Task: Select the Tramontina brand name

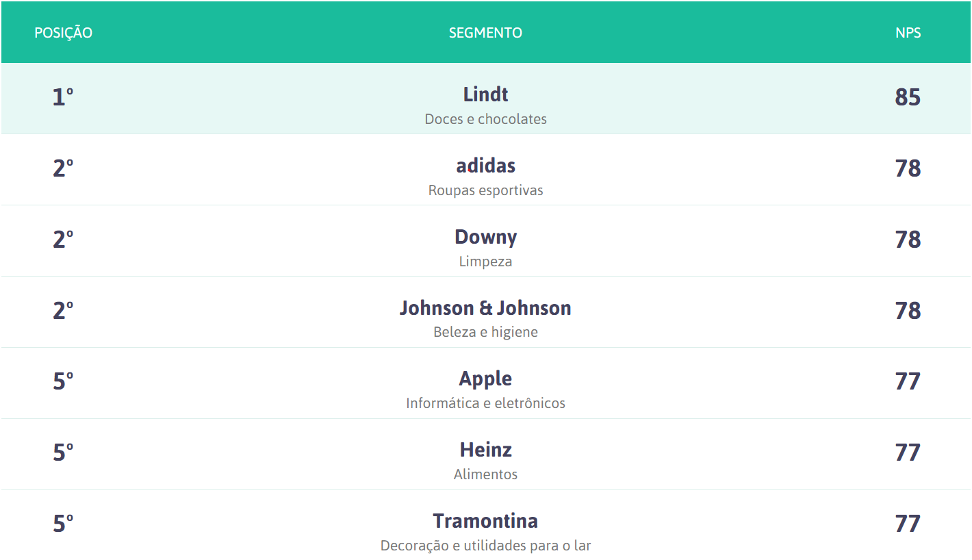Action: [x=485, y=521]
